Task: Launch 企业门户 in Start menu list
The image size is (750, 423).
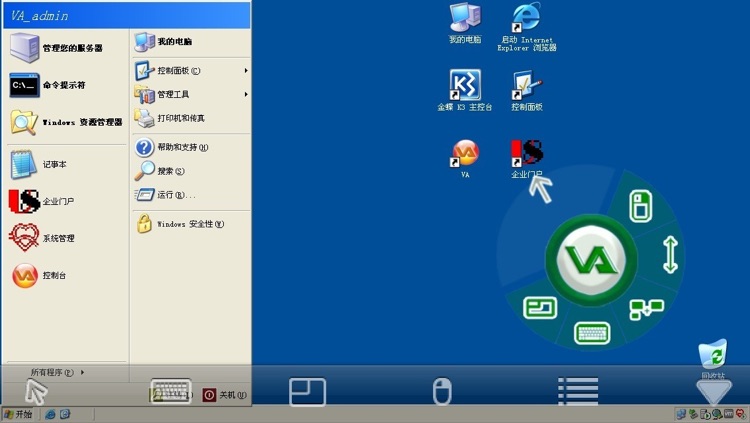Action: [42, 201]
